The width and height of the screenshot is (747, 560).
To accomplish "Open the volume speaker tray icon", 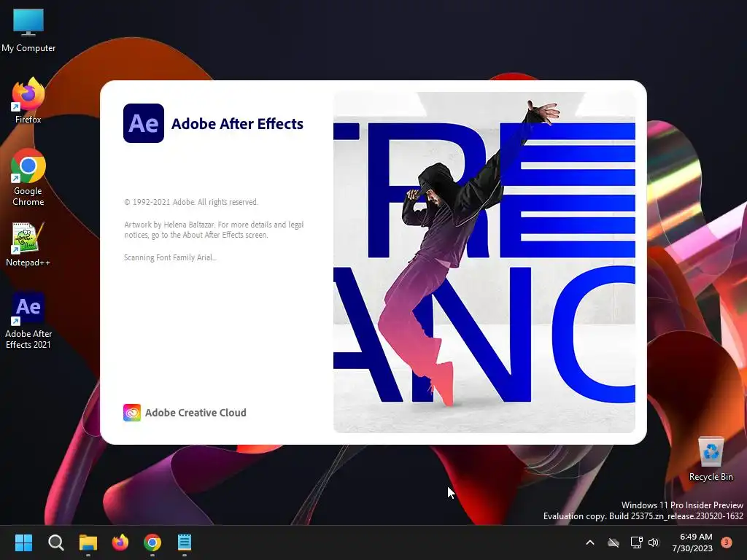I will click(x=654, y=542).
